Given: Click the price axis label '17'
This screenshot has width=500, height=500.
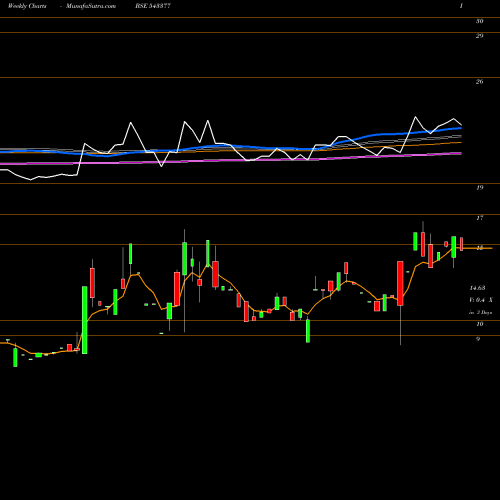Looking at the screenshot, I should (479, 218).
